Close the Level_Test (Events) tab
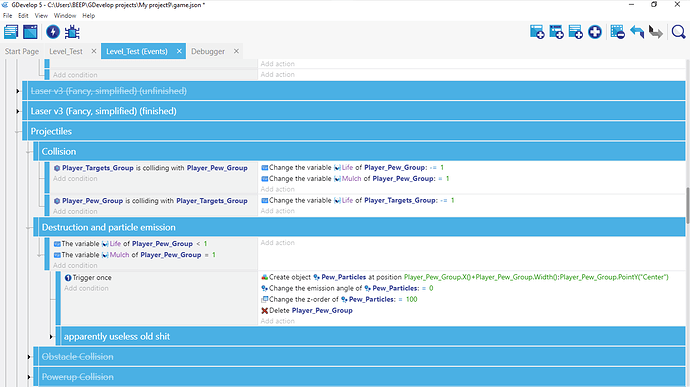Viewport: 690px width, 387px height. 179,52
